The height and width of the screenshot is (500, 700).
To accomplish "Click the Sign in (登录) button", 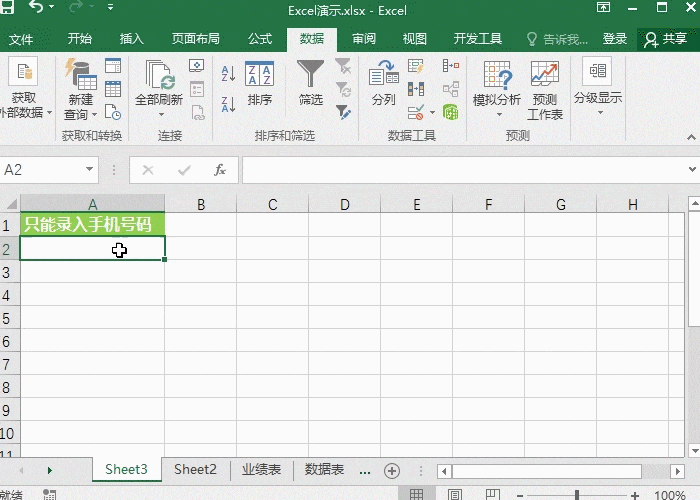I will tap(615, 39).
